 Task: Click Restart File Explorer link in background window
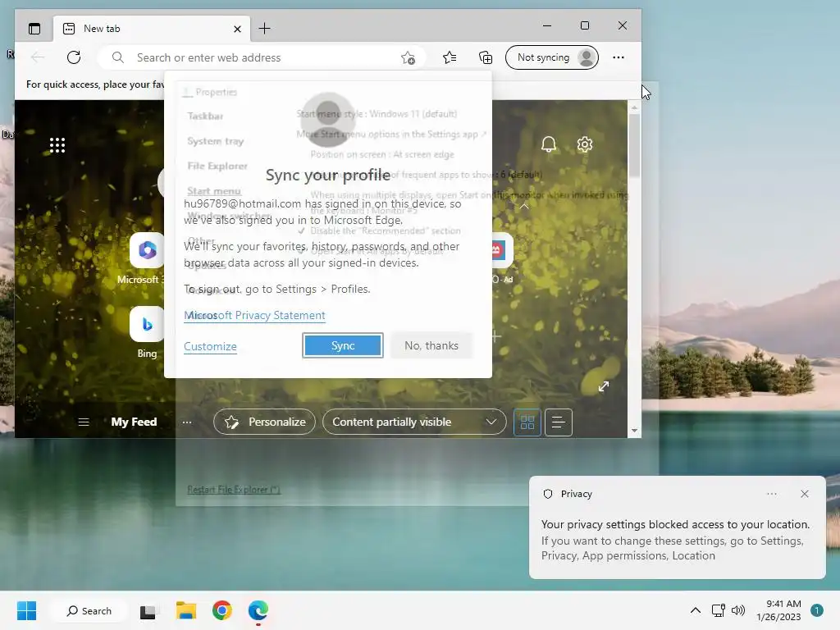pyautogui.click(x=234, y=489)
